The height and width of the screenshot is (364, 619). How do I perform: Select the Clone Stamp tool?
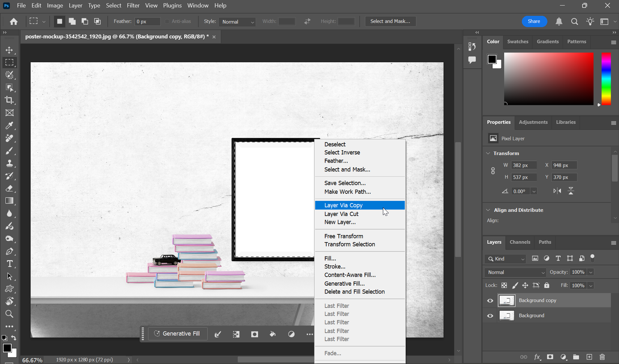click(9, 163)
